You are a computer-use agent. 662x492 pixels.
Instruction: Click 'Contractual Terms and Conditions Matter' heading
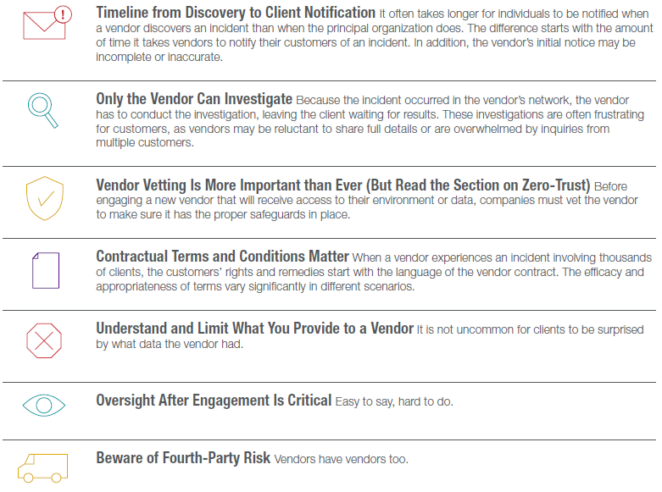tap(222, 256)
